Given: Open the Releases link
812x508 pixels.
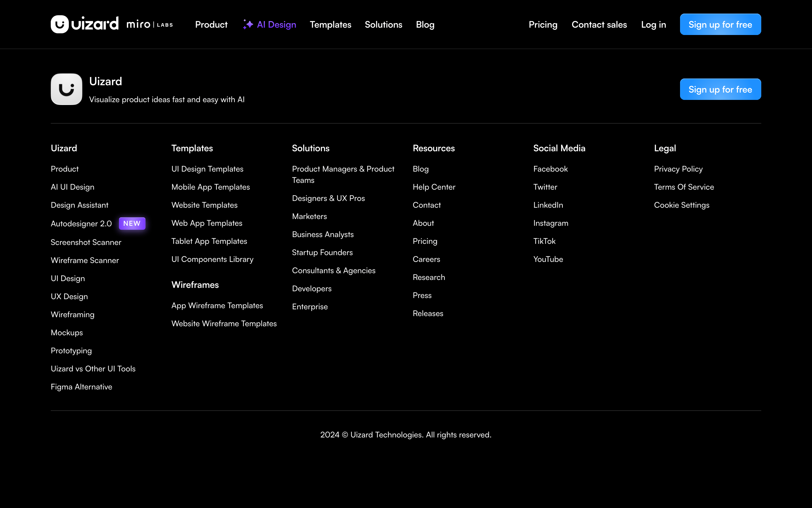Looking at the screenshot, I should point(428,314).
